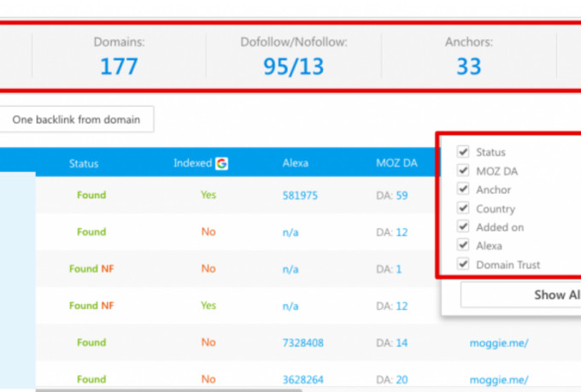Screen dimensions: 581x392
Task: Sort by the Status column header
Action: (x=84, y=163)
